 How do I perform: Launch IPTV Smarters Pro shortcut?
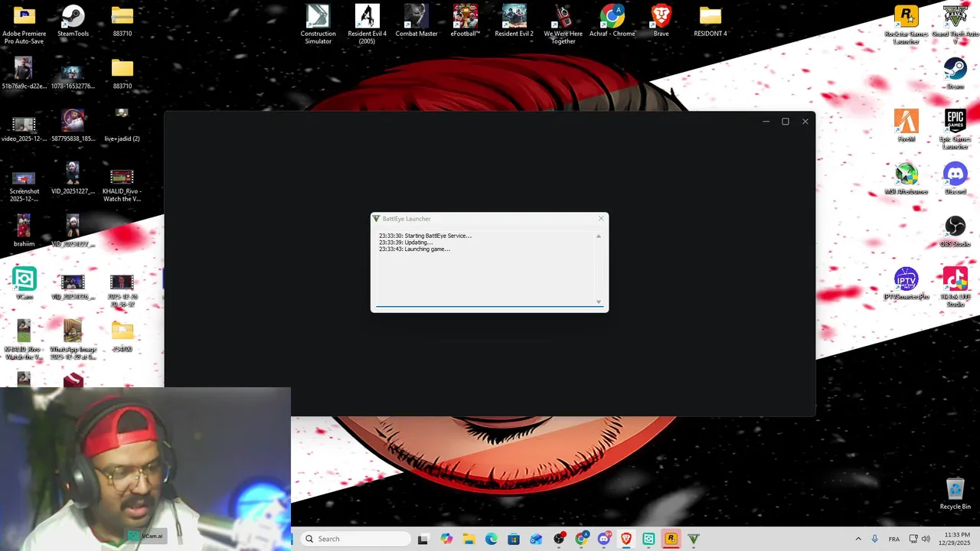[x=906, y=283]
